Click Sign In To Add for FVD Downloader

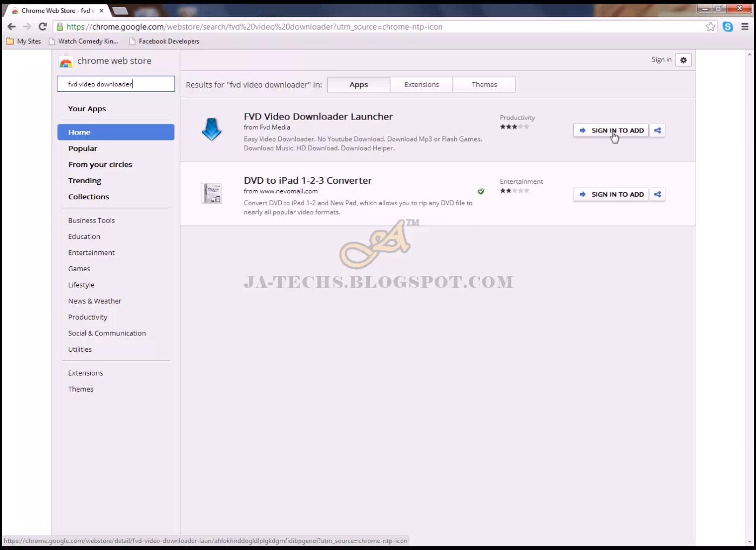(x=611, y=130)
